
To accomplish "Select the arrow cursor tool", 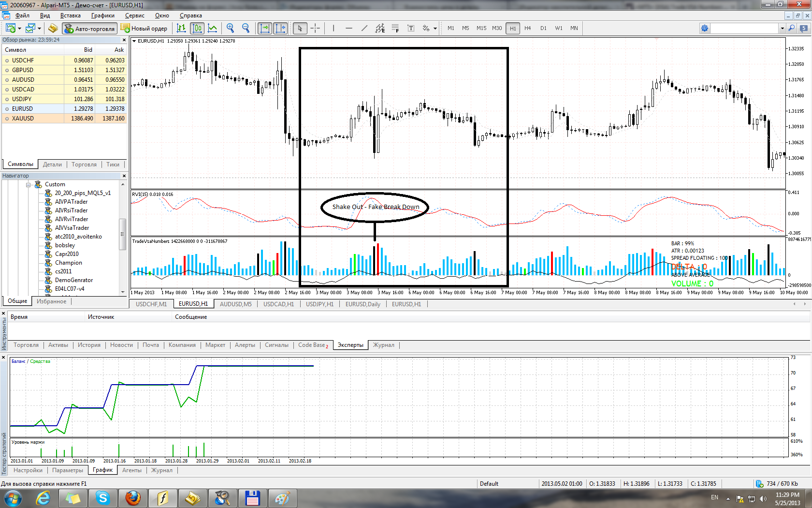I will [x=300, y=28].
